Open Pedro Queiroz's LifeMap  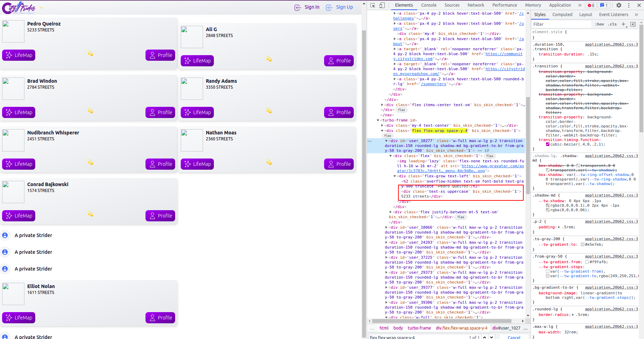click(19, 55)
